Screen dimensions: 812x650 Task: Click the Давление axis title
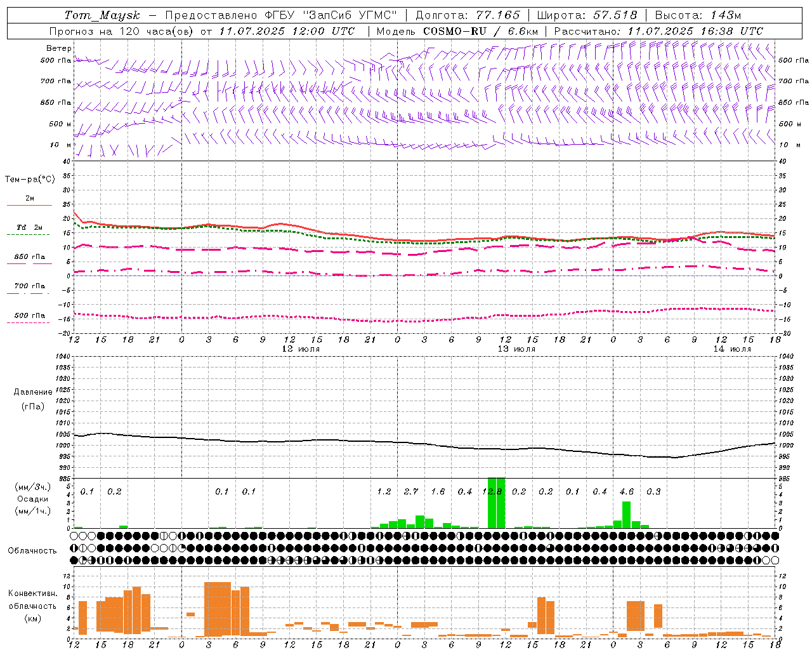pyautogui.click(x=33, y=392)
